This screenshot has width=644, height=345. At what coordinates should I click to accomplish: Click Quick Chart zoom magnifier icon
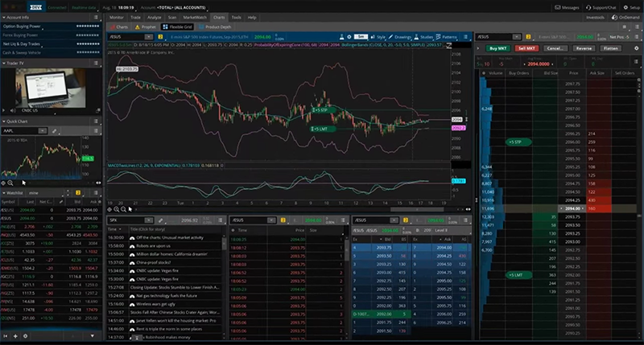(10, 183)
